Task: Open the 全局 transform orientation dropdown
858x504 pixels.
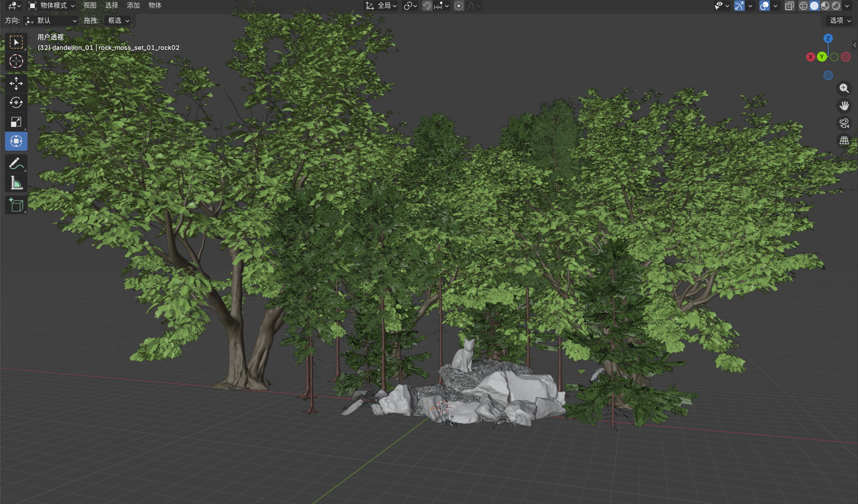Action: coord(381,6)
